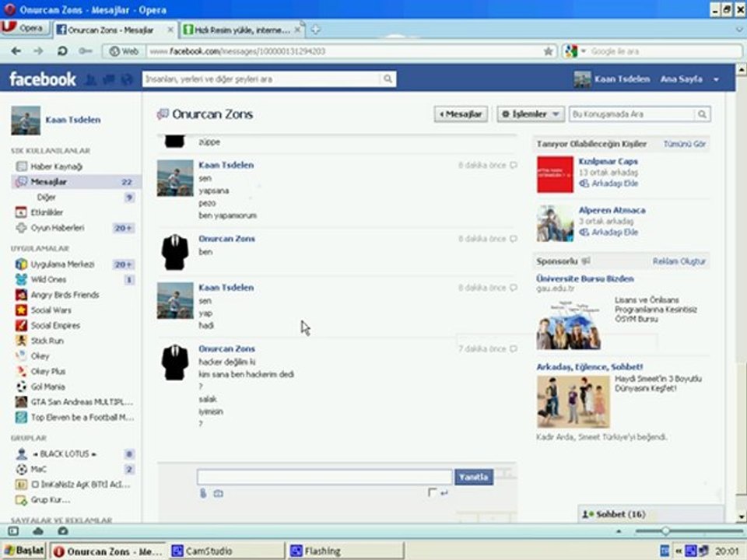Close the Hızlı Resim yükle tab
The height and width of the screenshot is (560, 747).
pos(297,30)
